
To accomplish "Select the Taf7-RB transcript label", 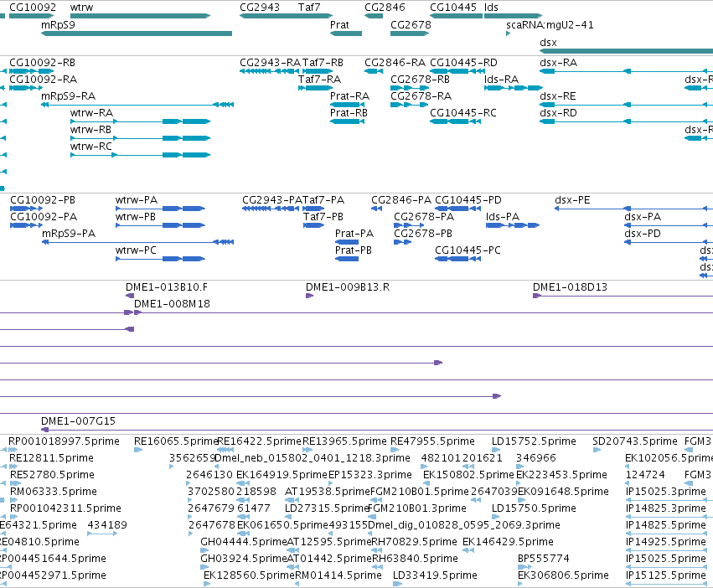I will click(x=323, y=62).
